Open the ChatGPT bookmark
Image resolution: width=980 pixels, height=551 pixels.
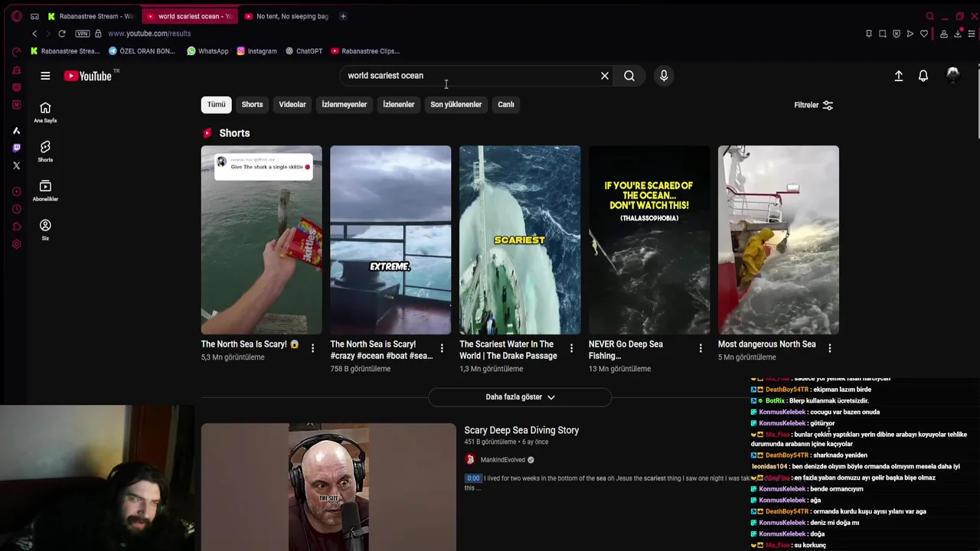pos(304,51)
